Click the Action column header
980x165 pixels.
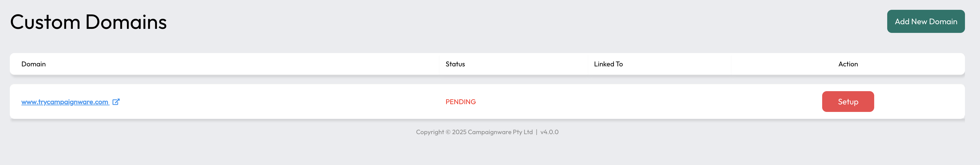tap(848, 64)
